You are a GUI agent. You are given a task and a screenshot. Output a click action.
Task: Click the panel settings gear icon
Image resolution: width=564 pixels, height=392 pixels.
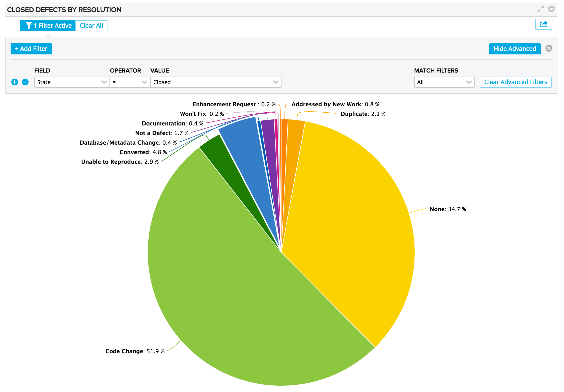551,9
